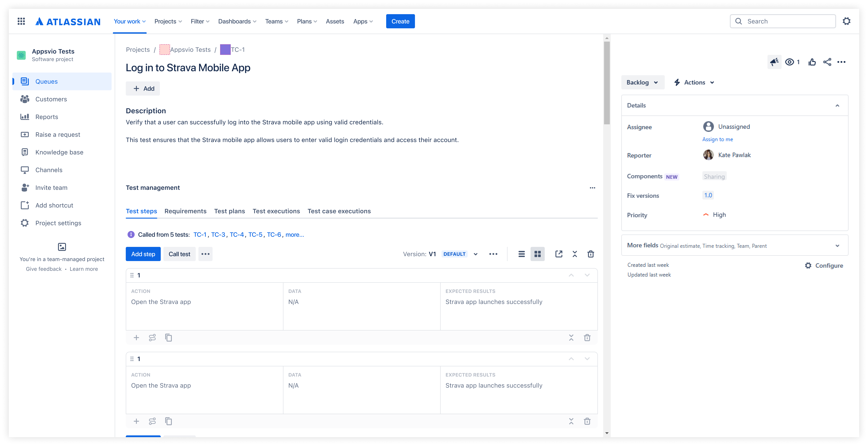Open the Dashboards dropdown menu
The height and width of the screenshot is (446, 868).
[237, 21]
